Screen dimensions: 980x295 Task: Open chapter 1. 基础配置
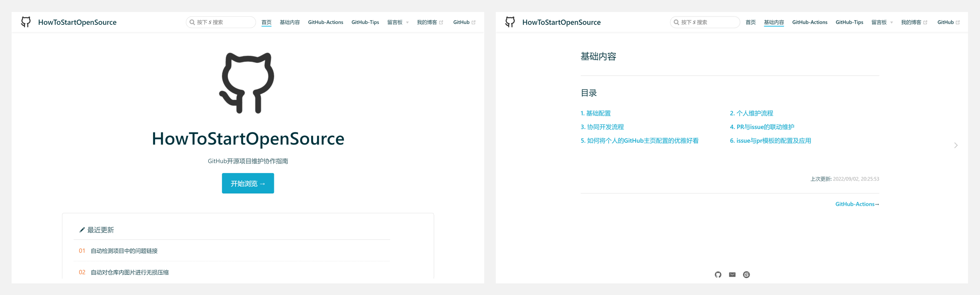tap(596, 113)
